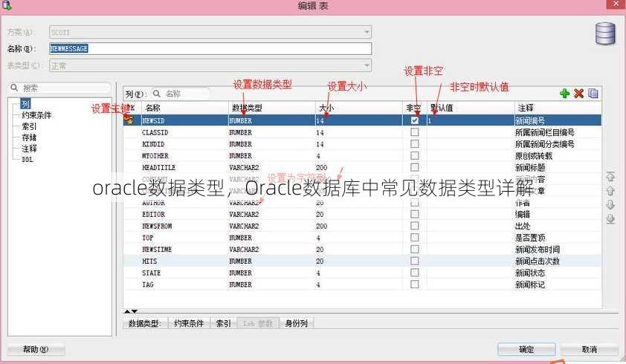Viewport: 626px width, 364px height.
Task: Click the database cylinder icon in the top right
Action: point(605,33)
